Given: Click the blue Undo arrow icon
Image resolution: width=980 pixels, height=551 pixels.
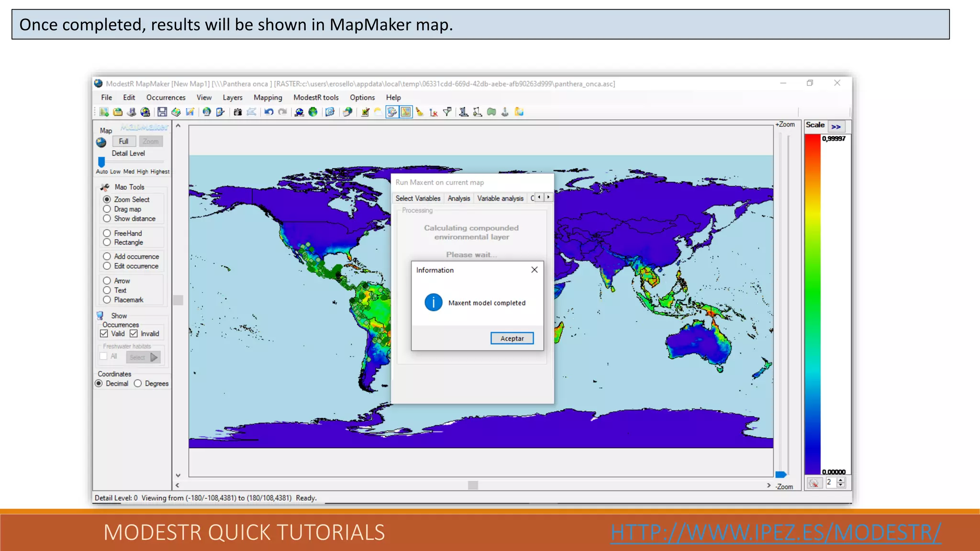Looking at the screenshot, I should (269, 112).
